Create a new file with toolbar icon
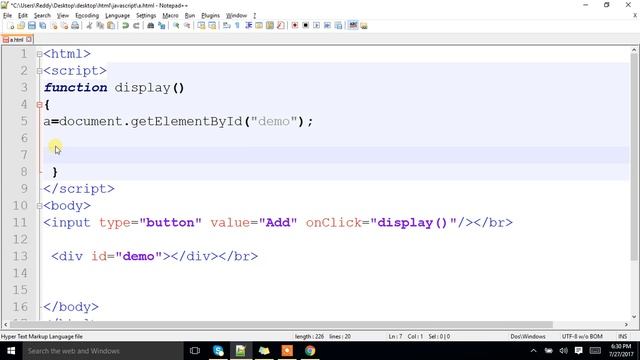The image size is (640, 360). click(11, 26)
